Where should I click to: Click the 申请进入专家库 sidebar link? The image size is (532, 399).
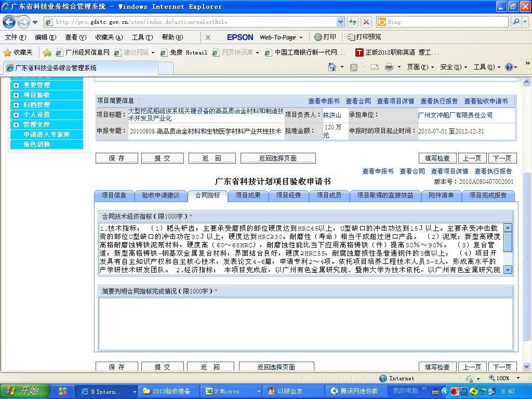pos(47,135)
